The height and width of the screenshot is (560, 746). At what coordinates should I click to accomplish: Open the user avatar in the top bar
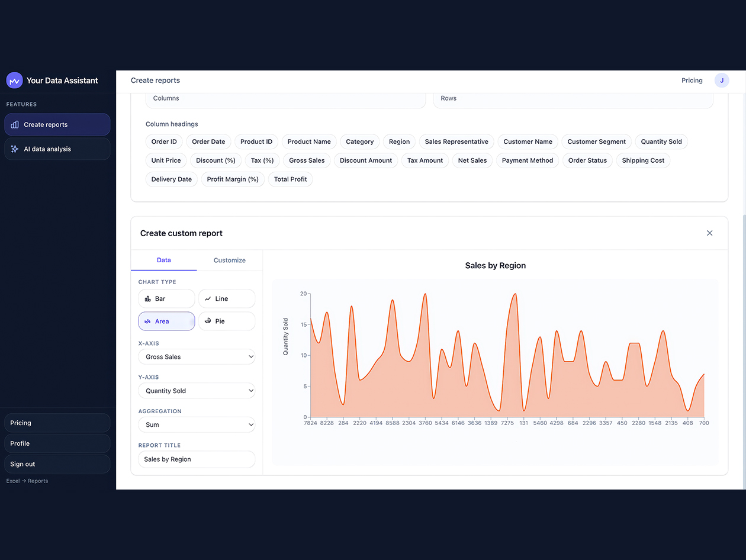721,80
